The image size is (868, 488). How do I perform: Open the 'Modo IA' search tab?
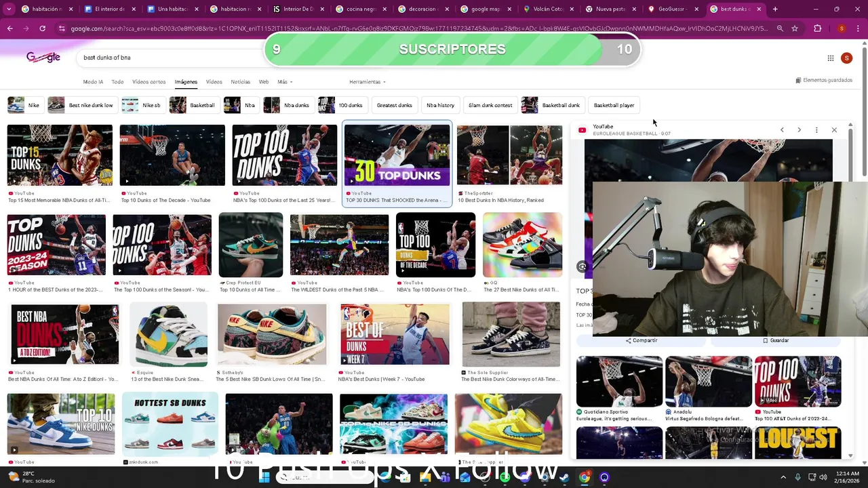pyautogui.click(x=93, y=82)
